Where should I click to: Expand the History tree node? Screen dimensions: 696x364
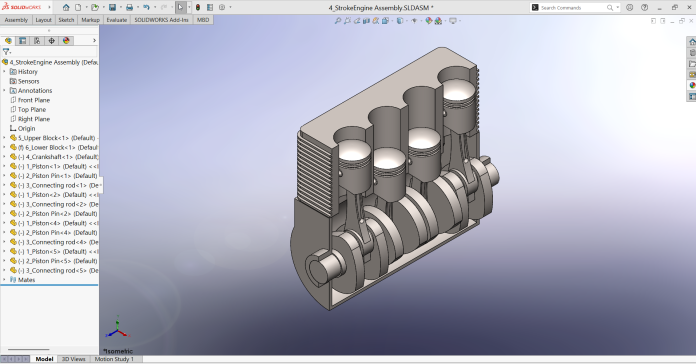4,71
